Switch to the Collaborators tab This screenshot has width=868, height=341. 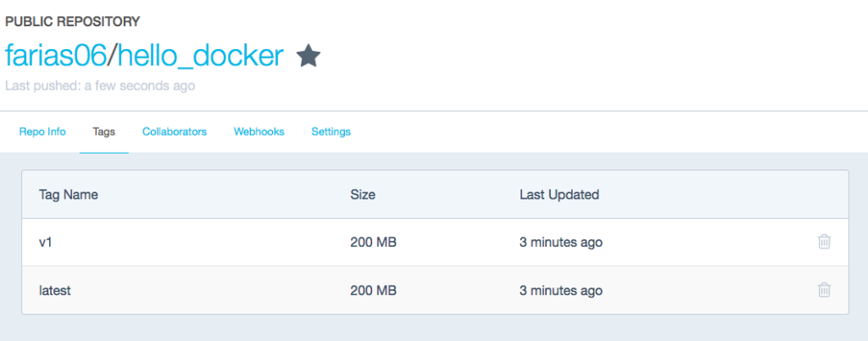point(175,132)
